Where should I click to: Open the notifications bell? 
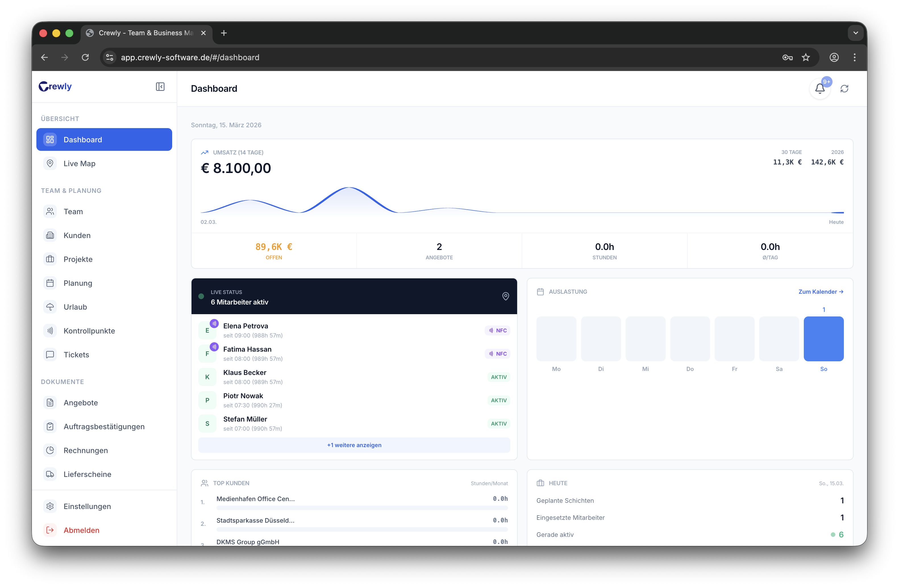point(820,88)
